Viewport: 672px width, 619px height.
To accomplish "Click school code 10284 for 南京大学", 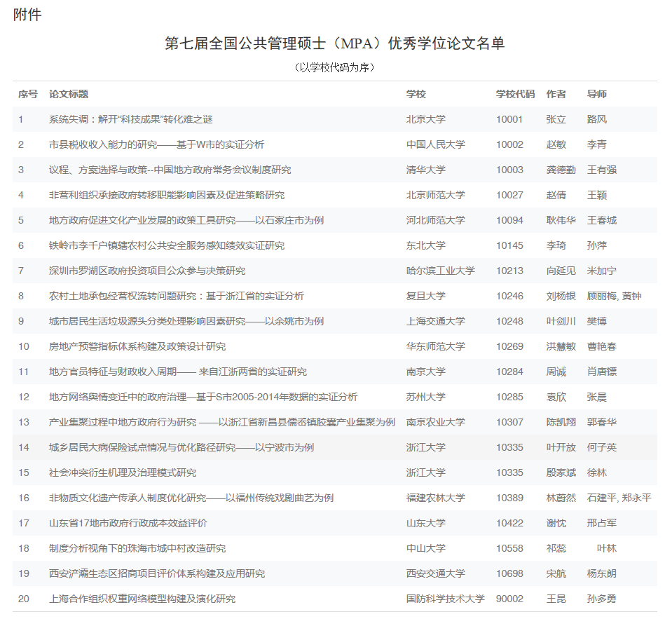I will point(509,372).
